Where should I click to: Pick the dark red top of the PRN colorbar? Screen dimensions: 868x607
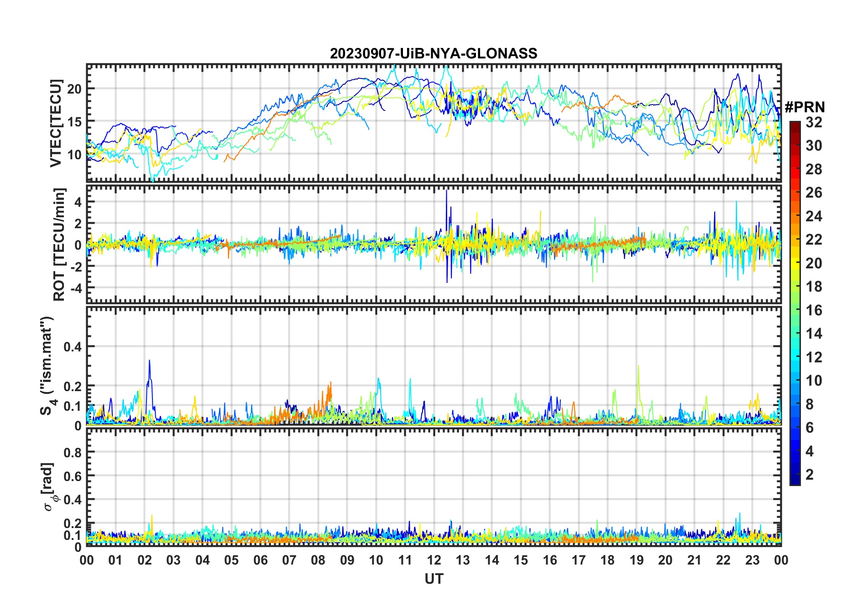pos(795,125)
